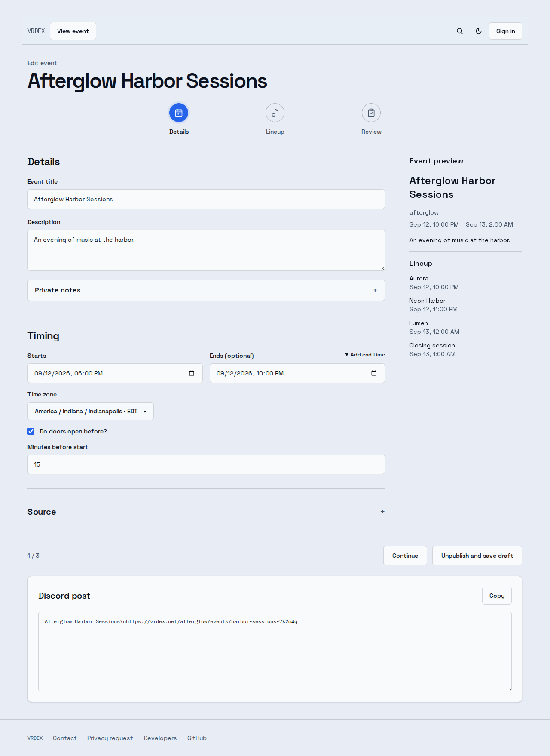Click the Sign in button
The height and width of the screenshot is (756, 550).
coord(505,31)
